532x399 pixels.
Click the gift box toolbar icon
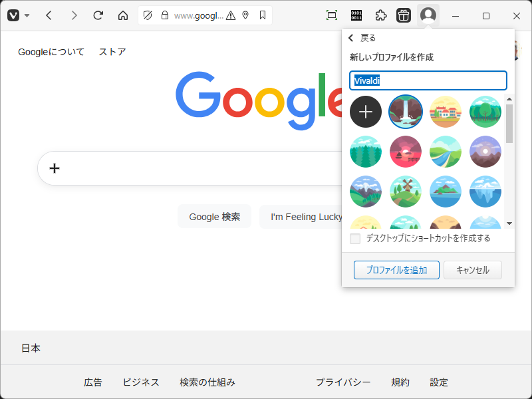pyautogui.click(x=404, y=15)
